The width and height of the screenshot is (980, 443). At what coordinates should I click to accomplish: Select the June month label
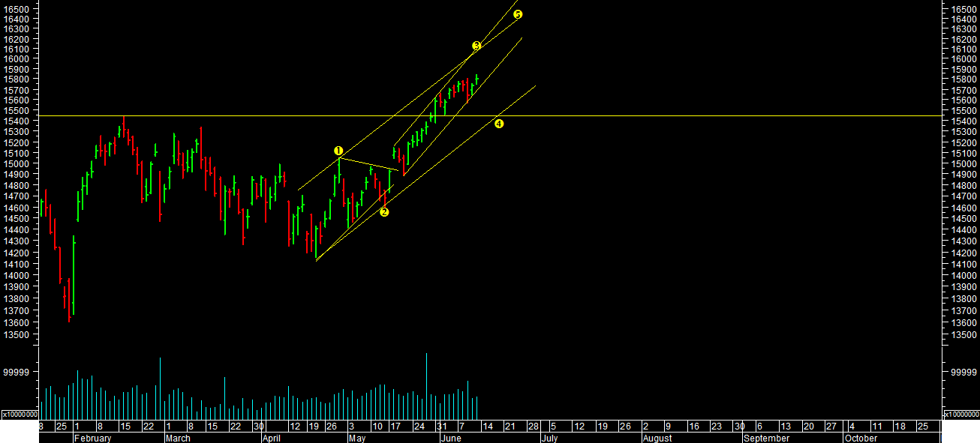pos(451,438)
